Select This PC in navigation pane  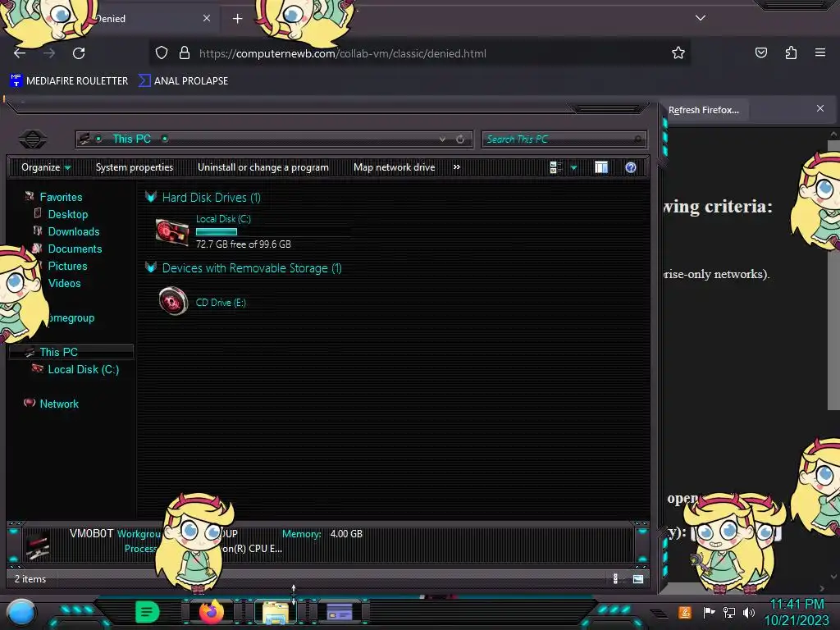coord(71,352)
